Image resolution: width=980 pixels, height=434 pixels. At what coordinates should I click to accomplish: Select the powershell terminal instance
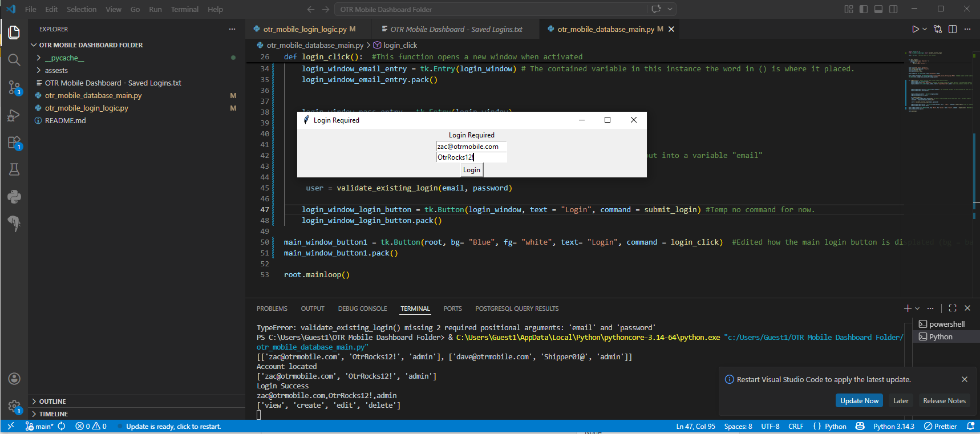(x=945, y=324)
